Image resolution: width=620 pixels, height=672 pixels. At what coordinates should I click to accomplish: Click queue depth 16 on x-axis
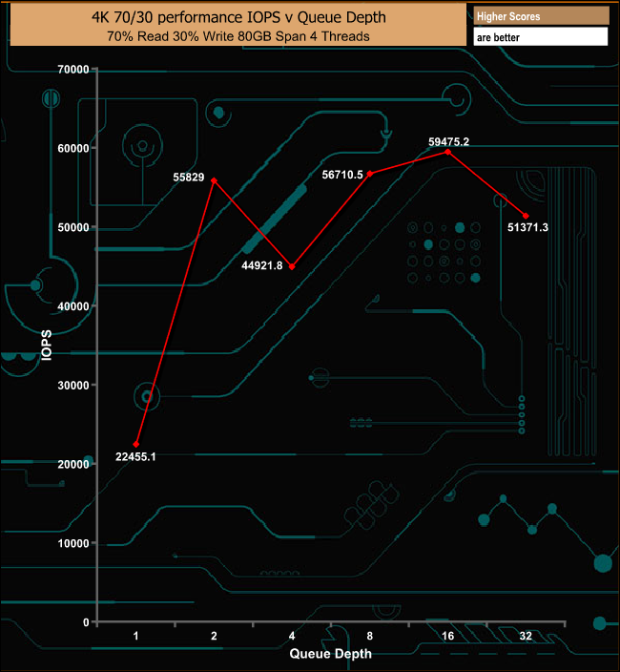(x=448, y=636)
